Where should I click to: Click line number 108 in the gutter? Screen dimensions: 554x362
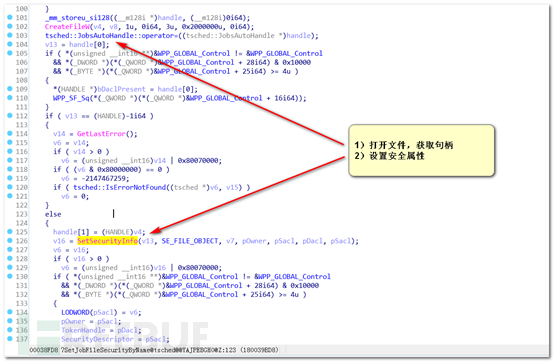pos(22,80)
